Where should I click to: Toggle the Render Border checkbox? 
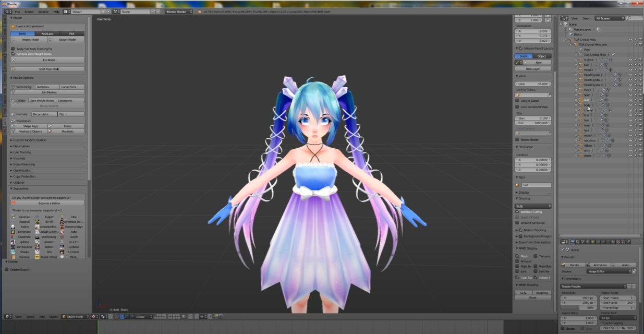(x=517, y=139)
